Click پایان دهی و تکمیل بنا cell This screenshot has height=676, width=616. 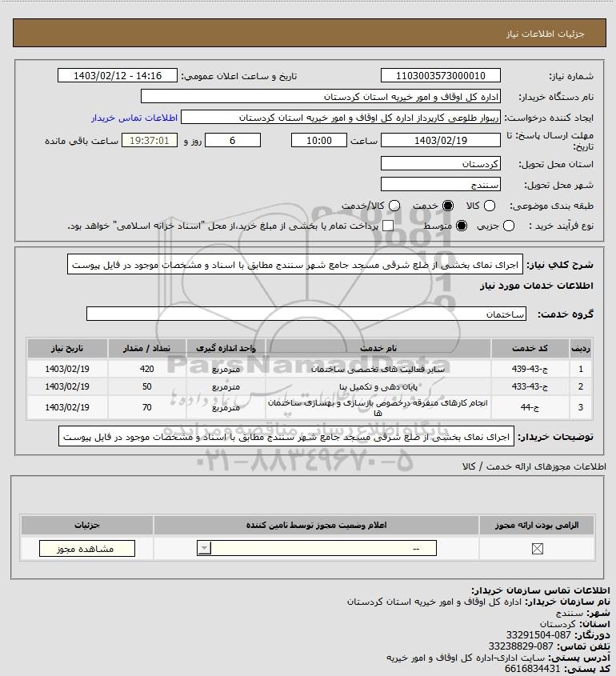378,386
